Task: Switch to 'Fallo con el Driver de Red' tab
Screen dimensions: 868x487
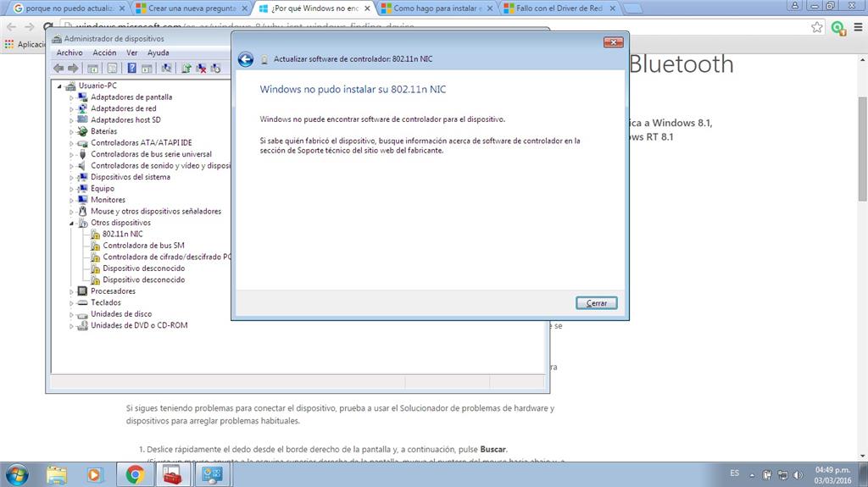Action: pos(559,8)
